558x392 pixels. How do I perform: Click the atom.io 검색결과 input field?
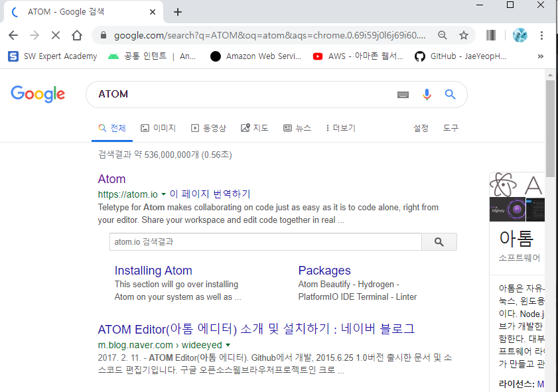point(265,242)
